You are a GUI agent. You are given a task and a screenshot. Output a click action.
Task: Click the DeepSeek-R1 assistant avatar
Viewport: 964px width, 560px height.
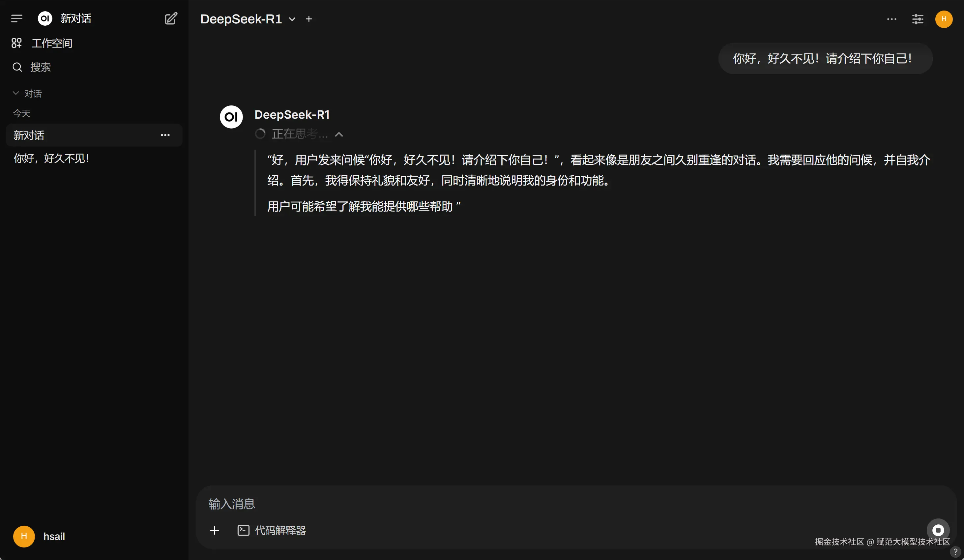(x=231, y=117)
